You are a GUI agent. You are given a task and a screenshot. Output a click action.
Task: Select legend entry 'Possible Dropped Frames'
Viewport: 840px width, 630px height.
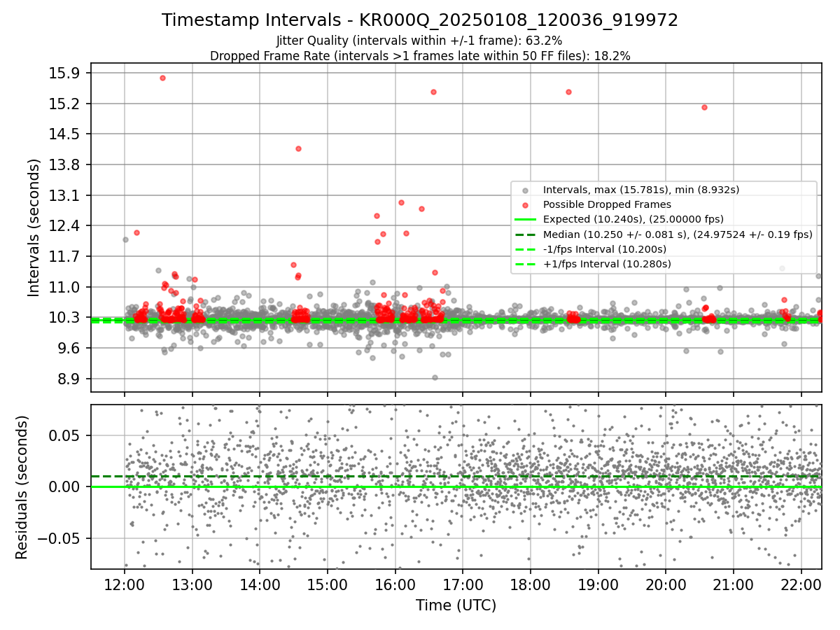(607, 204)
